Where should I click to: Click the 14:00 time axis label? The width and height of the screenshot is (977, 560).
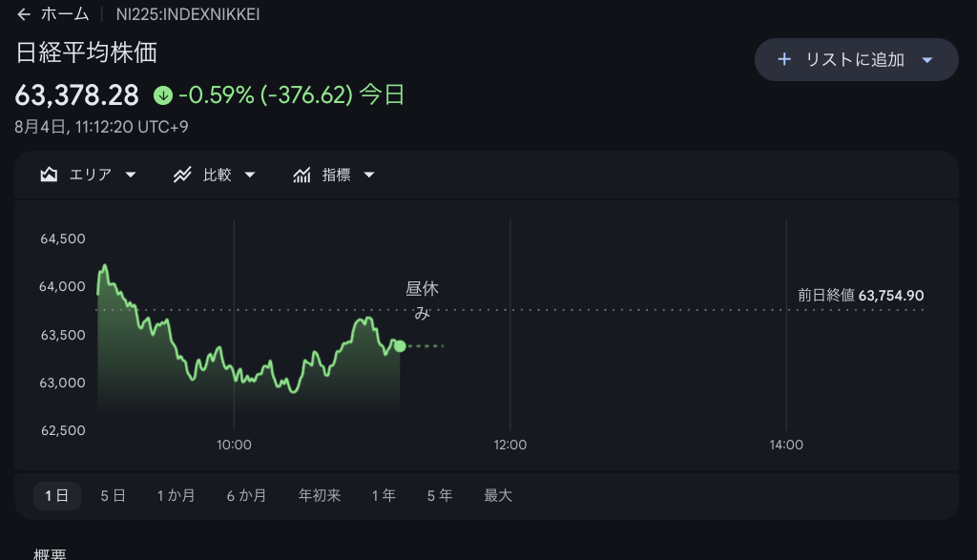click(x=786, y=445)
